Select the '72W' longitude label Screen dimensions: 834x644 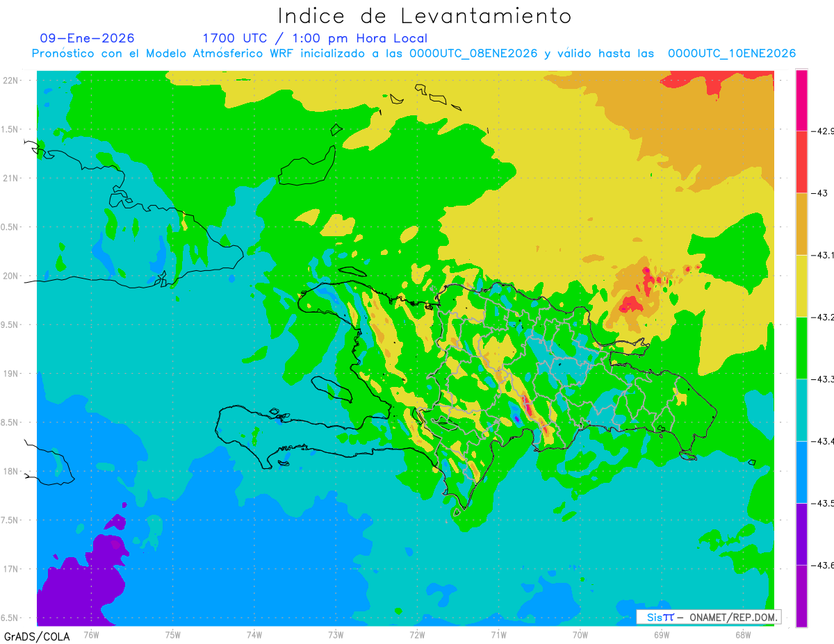[x=417, y=635]
